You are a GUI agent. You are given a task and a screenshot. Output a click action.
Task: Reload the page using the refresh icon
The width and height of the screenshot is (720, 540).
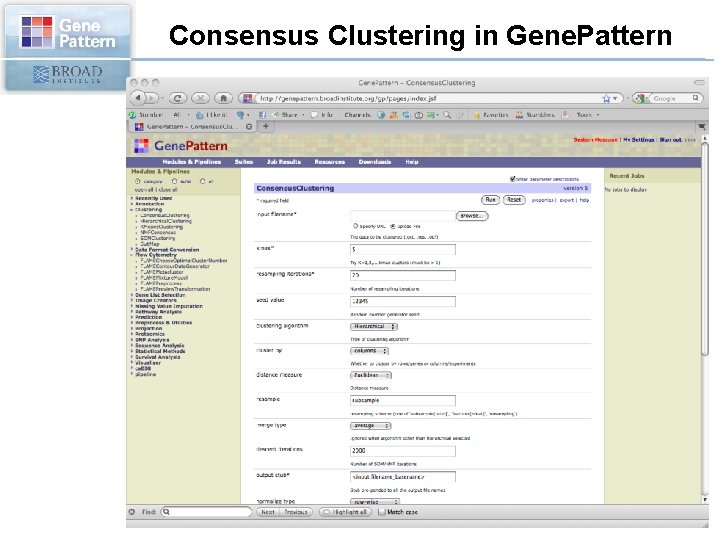pos(178,98)
